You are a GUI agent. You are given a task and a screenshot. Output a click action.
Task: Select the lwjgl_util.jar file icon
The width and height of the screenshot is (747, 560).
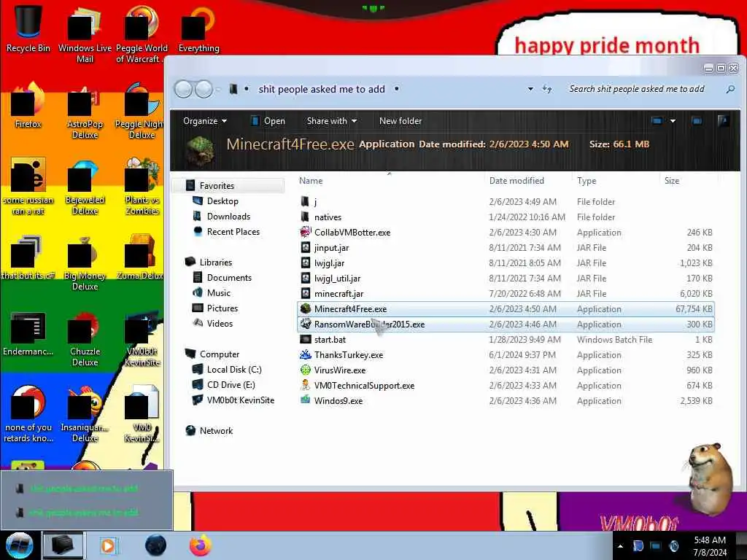(x=306, y=278)
